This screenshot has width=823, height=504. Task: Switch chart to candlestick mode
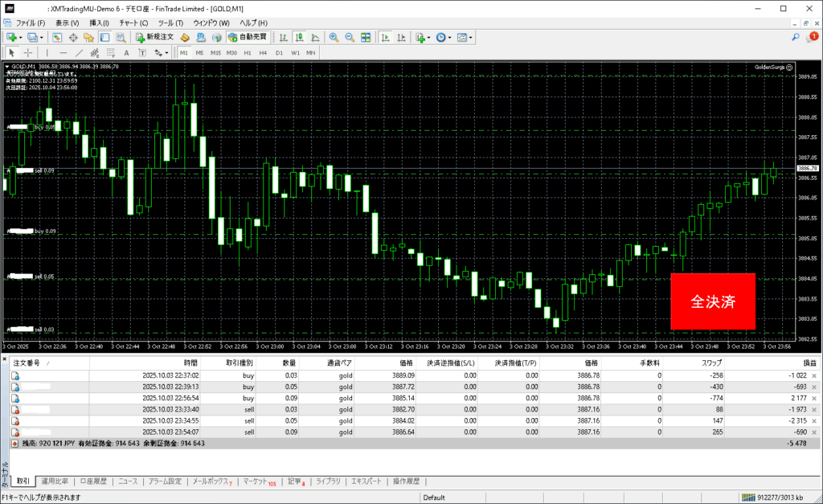299,37
